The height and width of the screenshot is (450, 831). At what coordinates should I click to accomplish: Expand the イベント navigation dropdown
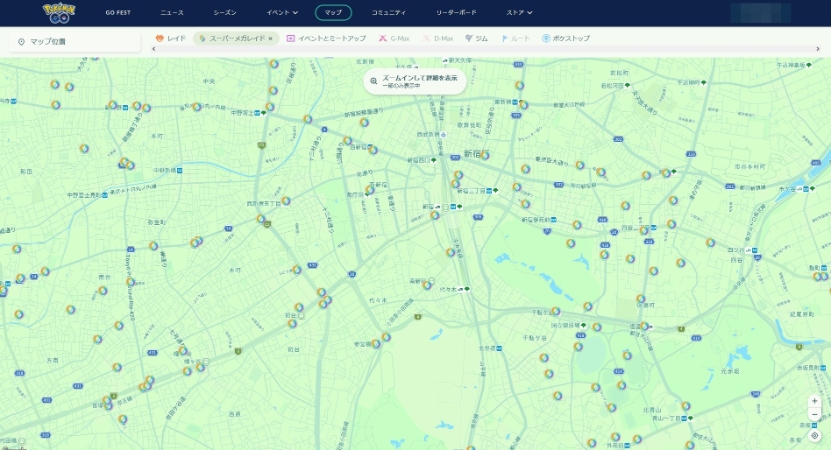tap(282, 12)
